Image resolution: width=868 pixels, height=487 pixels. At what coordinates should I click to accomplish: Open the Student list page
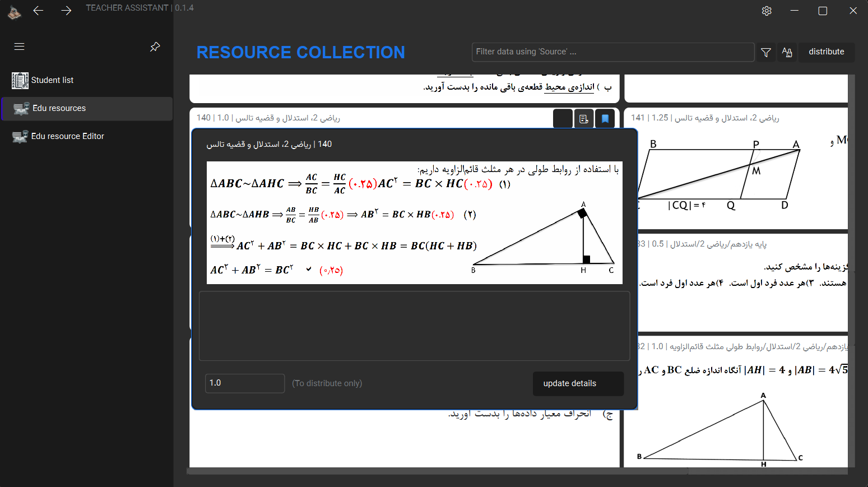click(87, 80)
